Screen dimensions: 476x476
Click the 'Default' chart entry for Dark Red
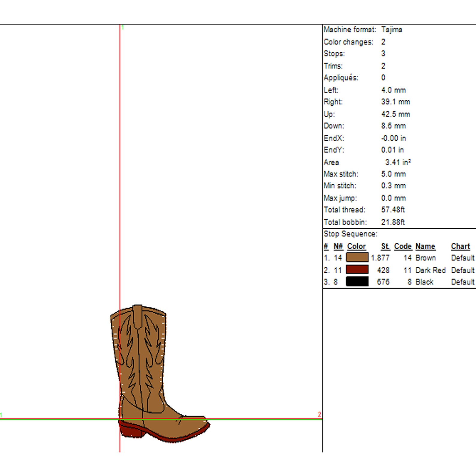click(463, 270)
